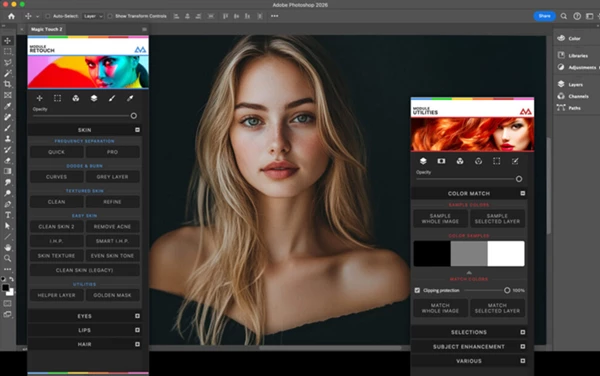Click the move icon in Retouch panel
Viewport: 600px width, 376px height.
pyautogui.click(x=39, y=98)
